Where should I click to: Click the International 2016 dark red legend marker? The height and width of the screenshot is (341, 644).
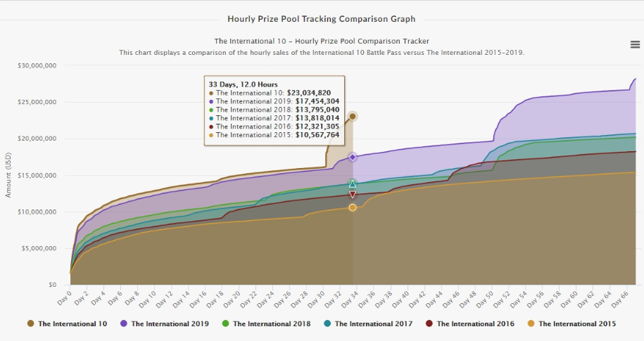(429, 323)
